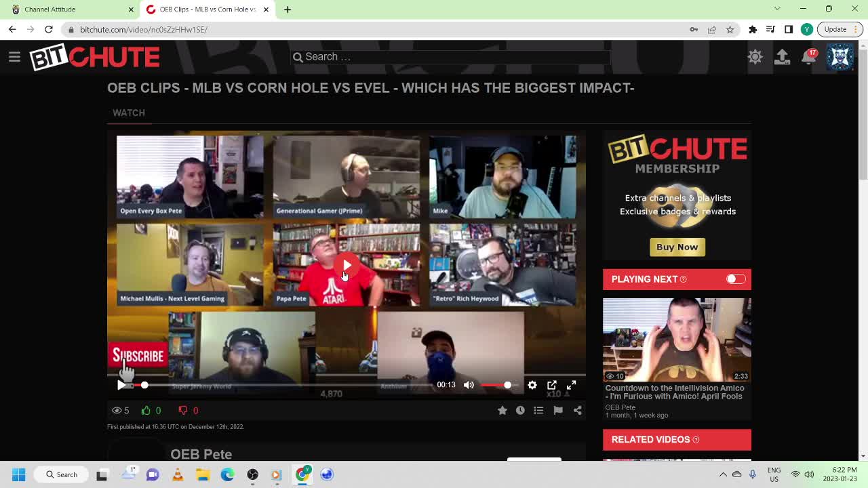Viewport: 868px width, 488px height.
Task: Reload the page
Action: 49,30
